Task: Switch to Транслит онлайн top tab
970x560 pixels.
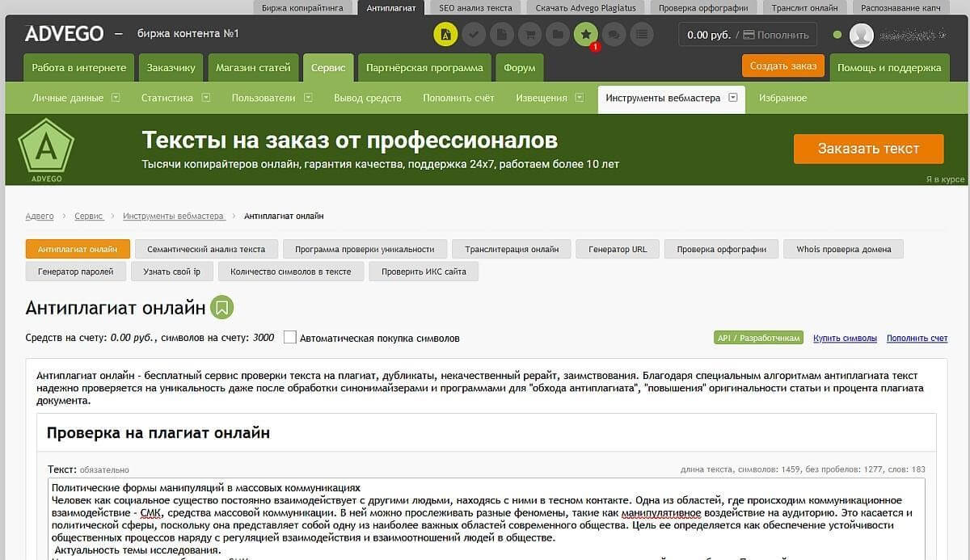Action: tap(805, 7)
